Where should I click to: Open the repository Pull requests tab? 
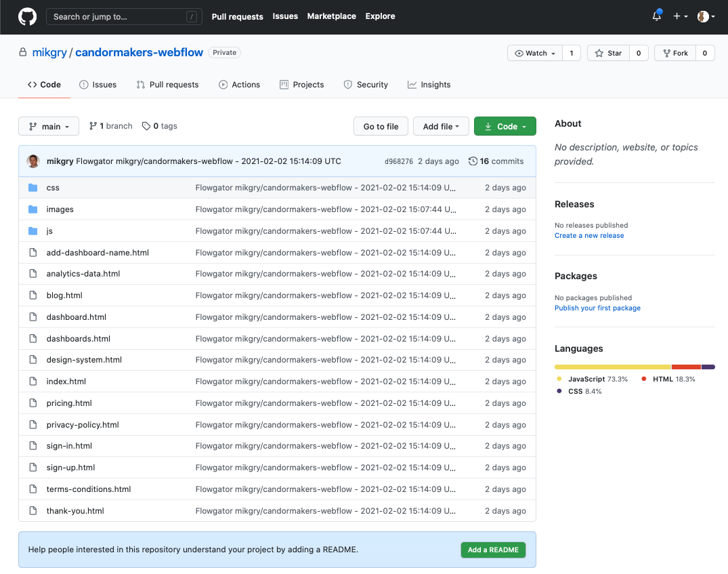click(167, 85)
